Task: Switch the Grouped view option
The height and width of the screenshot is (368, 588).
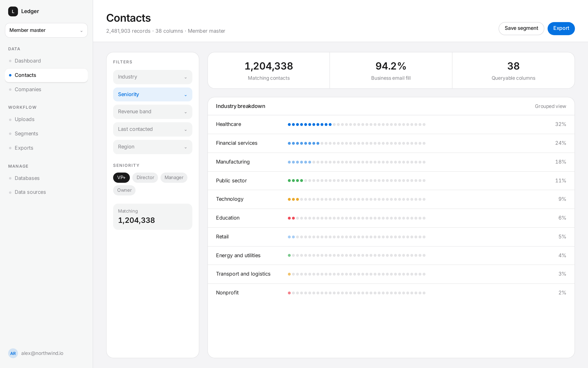Action: pos(550,106)
